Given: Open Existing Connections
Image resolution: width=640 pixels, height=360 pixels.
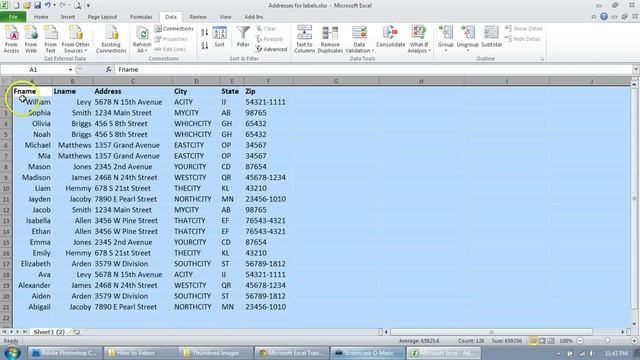Looking at the screenshot, I should [x=111, y=39].
